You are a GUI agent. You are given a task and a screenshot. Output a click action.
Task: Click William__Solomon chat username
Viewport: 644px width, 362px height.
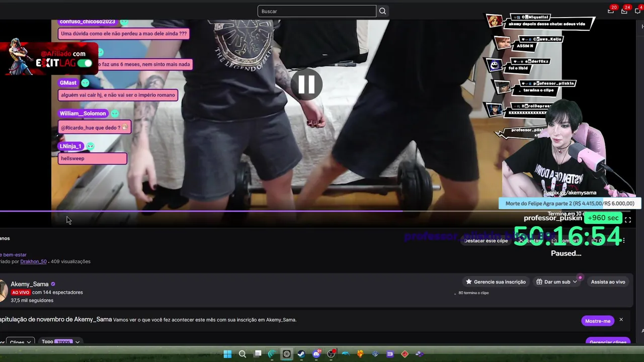83,114
